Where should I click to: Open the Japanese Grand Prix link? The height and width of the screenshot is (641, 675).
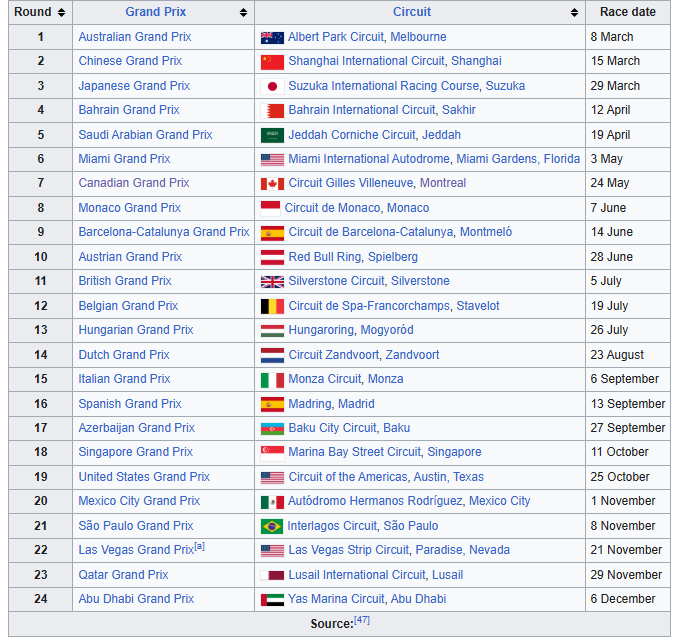134,86
